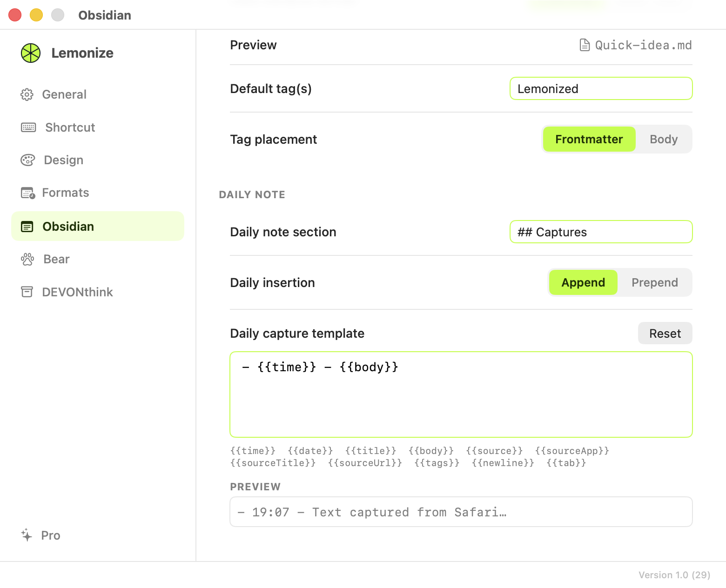Click the DAILY NOTE section heading
The height and width of the screenshot is (588, 726).
252,194
